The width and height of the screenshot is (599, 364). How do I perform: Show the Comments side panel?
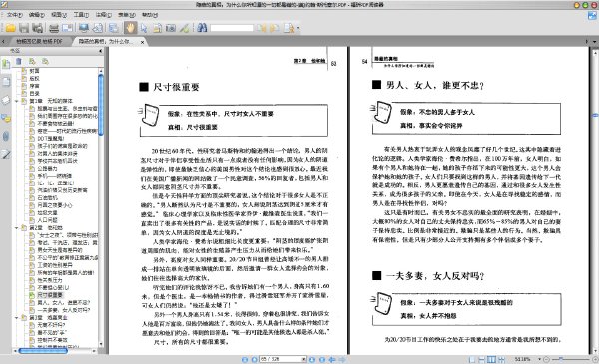[x=6, y=118]
